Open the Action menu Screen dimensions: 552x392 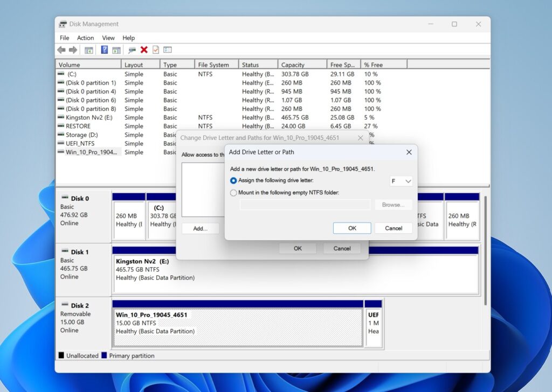click(86, 38)
